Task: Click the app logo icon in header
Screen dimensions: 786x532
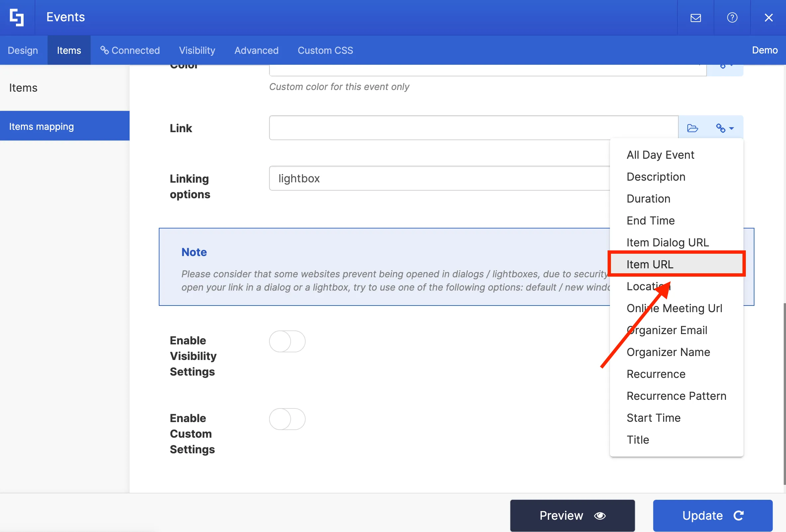Action: 17,17
